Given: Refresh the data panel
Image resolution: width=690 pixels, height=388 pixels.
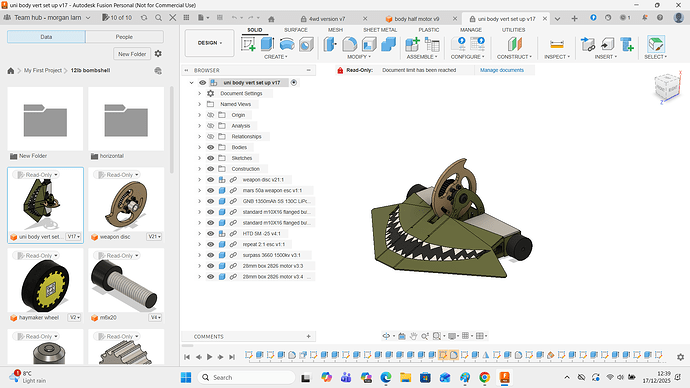Looking at the screenshot, I should [x=144, y=18].
